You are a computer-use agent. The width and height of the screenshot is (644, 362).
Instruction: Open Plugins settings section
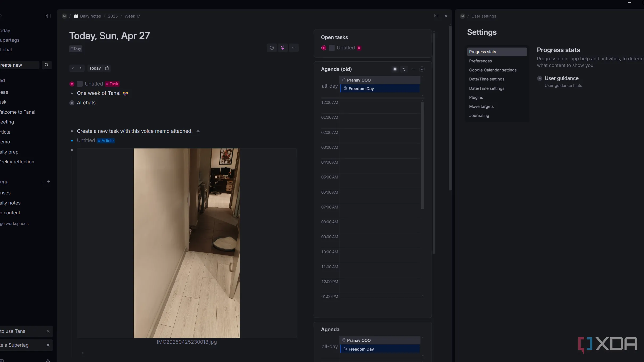pyautogui.click(x=476, y=97)
